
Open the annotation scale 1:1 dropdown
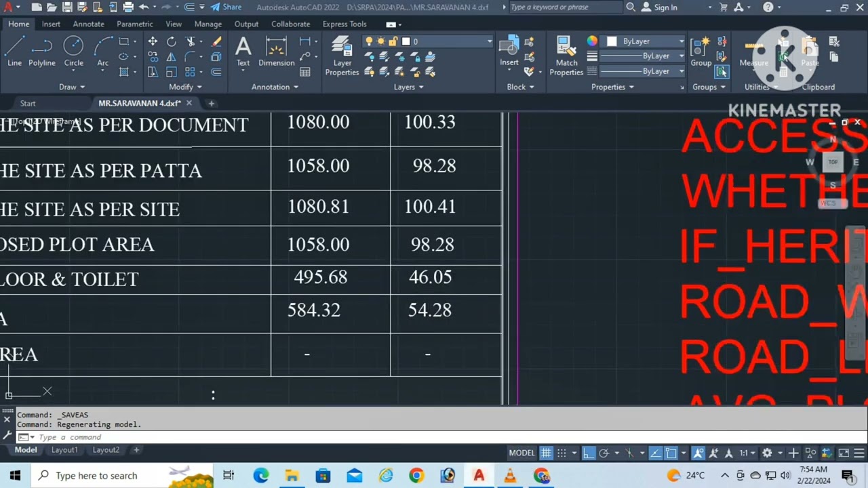(x=747, y=453)
